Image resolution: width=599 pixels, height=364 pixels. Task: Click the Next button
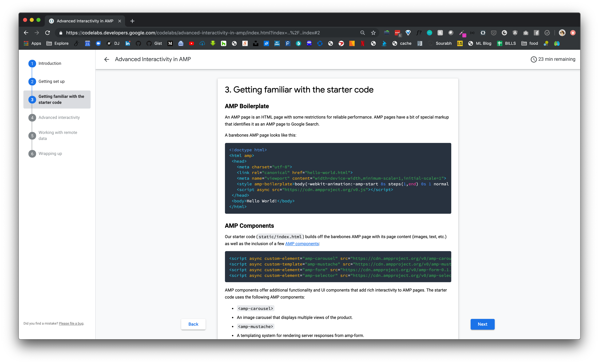coord(482,324)
